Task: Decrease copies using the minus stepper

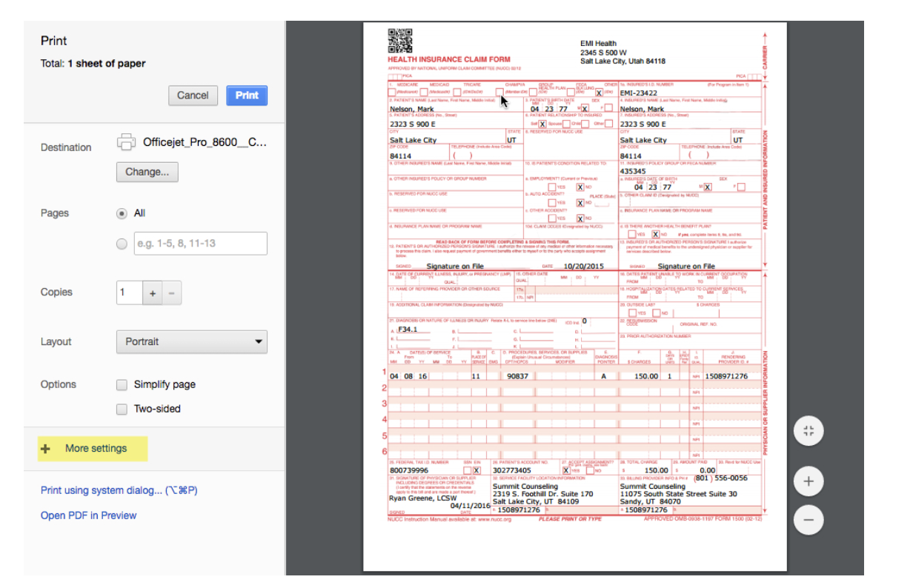Action: (171, 293)
